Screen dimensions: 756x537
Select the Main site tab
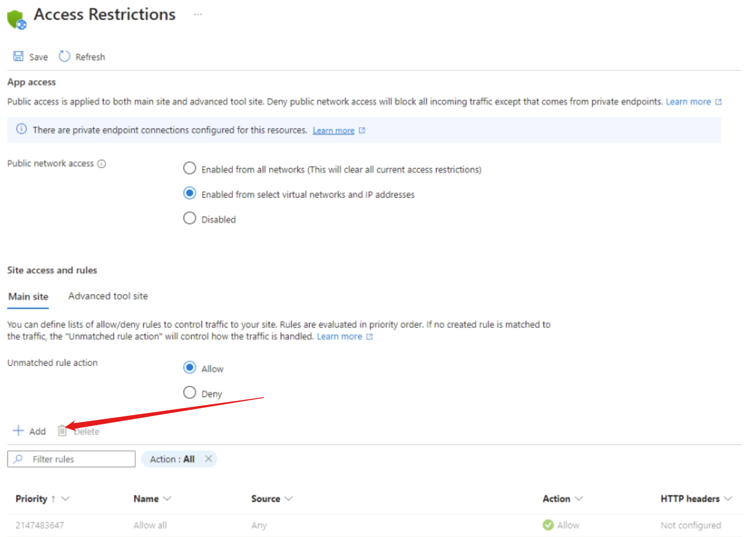pos(28,296)
